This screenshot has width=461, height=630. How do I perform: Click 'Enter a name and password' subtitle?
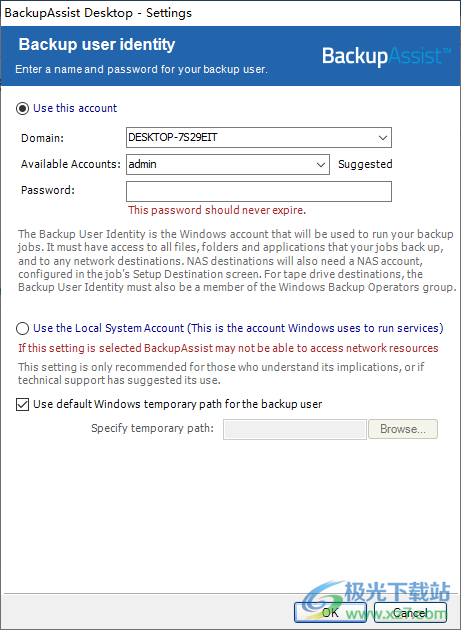point(141,70)
